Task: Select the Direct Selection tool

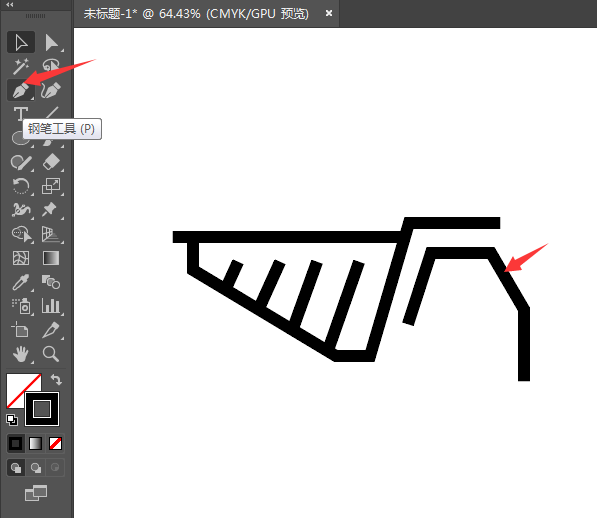Action: [51, 42]
